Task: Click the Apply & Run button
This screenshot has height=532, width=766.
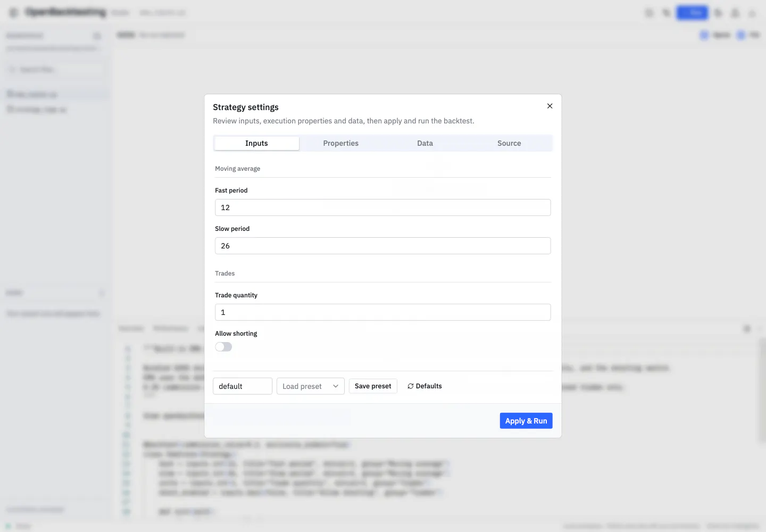Action: (526, 421)
